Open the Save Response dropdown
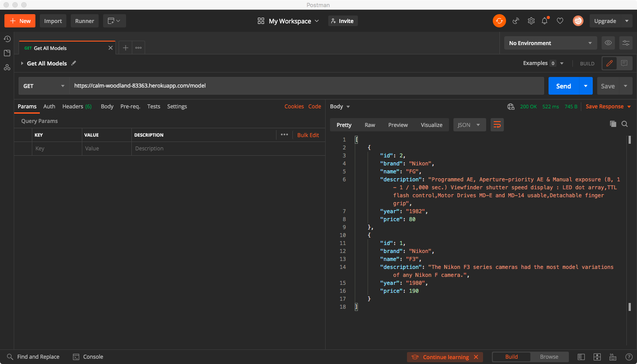This screenshot has width=637, height=364. pyautogui.click(x=608, y=107)
